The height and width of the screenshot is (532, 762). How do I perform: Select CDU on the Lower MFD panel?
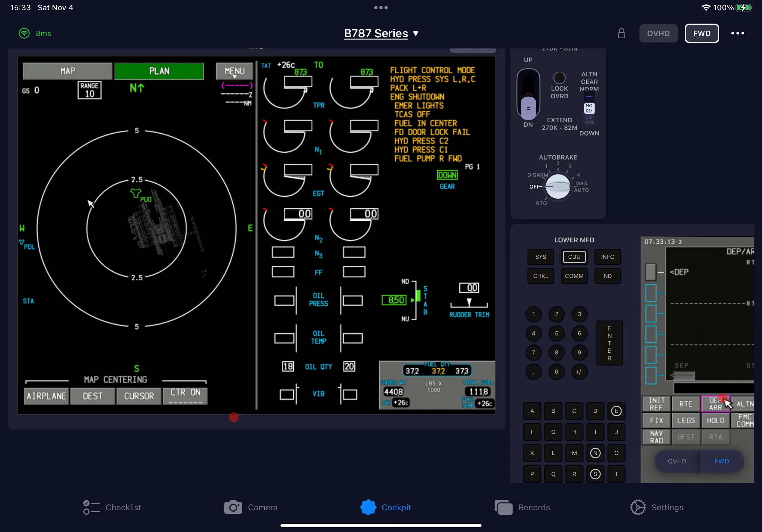coord(574,257)
